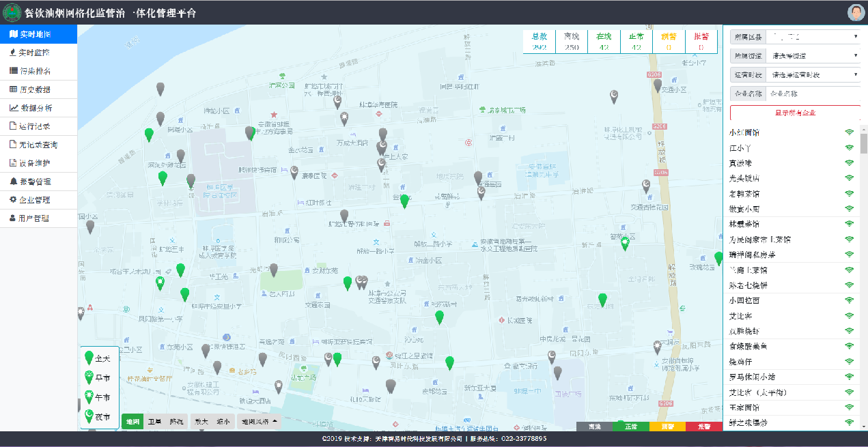Image resolution: width=868 pixels, height=447 pixels.
Task: Switch map to 卫星 view
Action: click(156, 422)
